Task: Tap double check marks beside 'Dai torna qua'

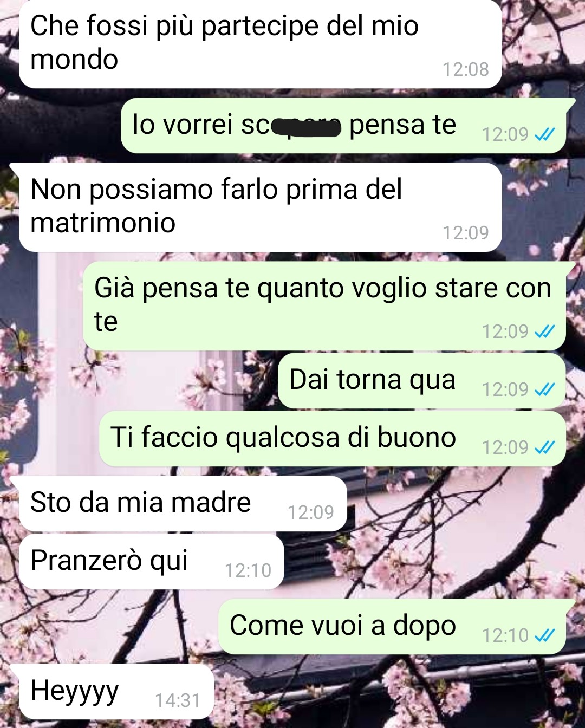Action: [544, 389]
